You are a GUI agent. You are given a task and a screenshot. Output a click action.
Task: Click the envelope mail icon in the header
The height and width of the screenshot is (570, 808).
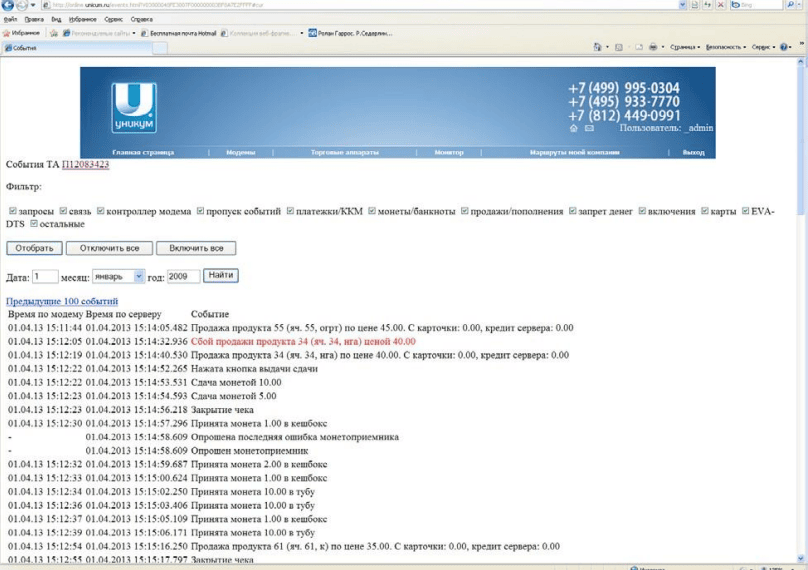click(x=589, y=129)
